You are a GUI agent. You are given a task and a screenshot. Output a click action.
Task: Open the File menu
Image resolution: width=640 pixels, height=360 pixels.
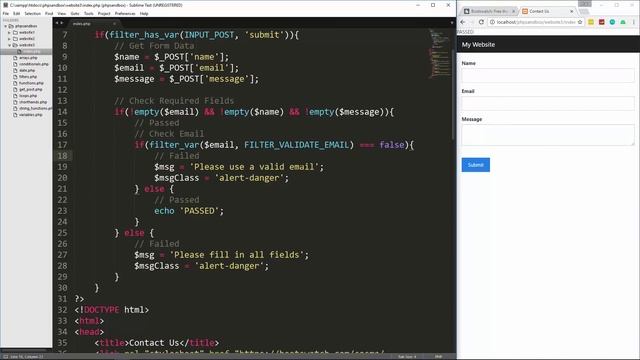6,13
